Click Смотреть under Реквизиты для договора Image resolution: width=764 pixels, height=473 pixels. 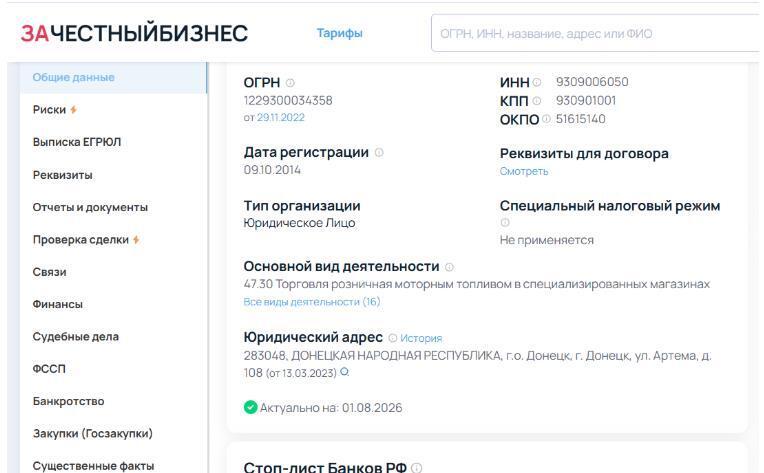point(524,171)
